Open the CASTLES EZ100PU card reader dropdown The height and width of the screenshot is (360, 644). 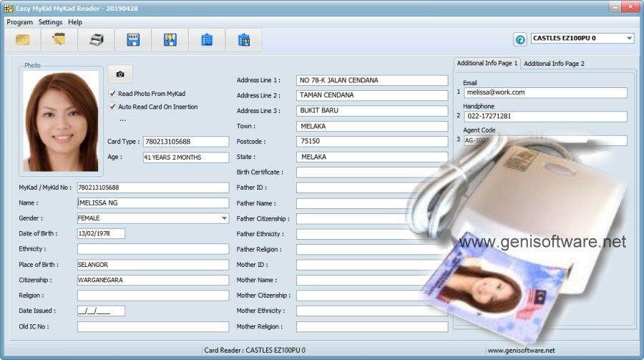[x=629, y=39]
